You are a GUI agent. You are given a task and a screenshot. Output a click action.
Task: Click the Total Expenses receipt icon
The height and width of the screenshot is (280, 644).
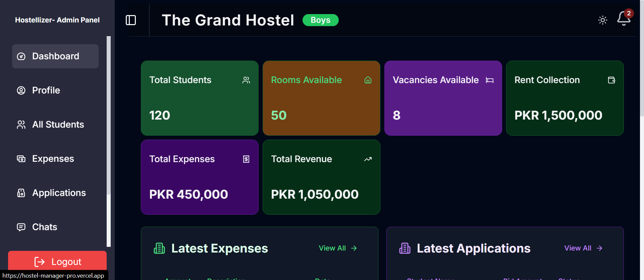click(246, 159)
